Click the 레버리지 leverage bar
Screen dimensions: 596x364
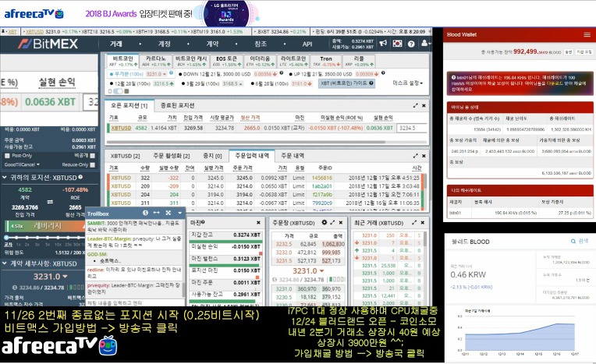pyautogui.click(x=45, y=226)
